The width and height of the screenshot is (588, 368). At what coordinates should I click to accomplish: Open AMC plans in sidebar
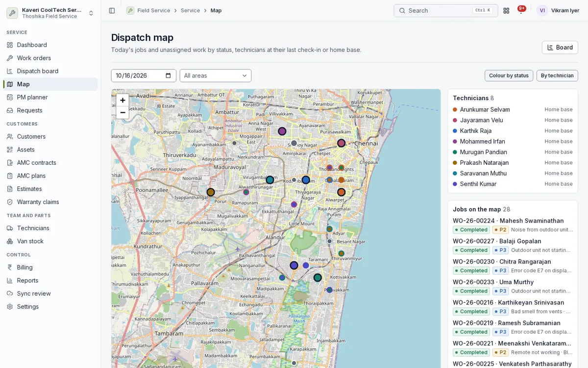pos(50,176)
